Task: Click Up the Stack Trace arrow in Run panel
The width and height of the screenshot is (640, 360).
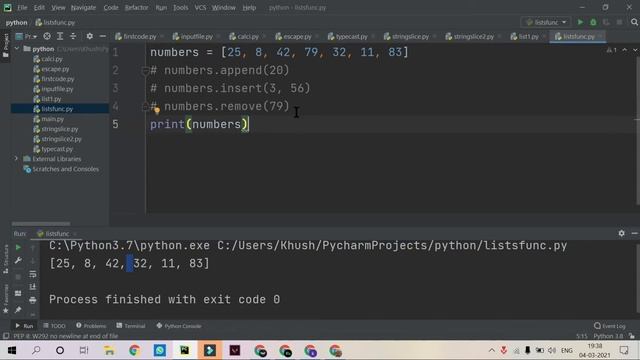Action: click(x=33, y=247)
